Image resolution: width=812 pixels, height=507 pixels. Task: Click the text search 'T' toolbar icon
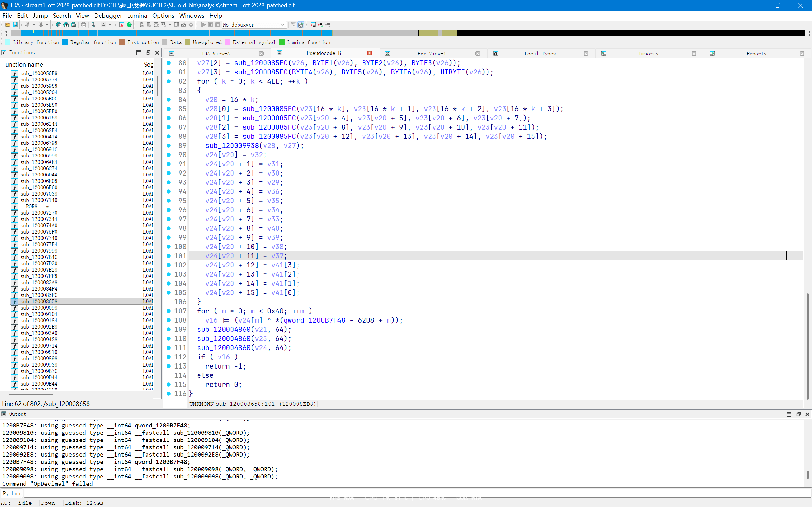coord(66,25)
